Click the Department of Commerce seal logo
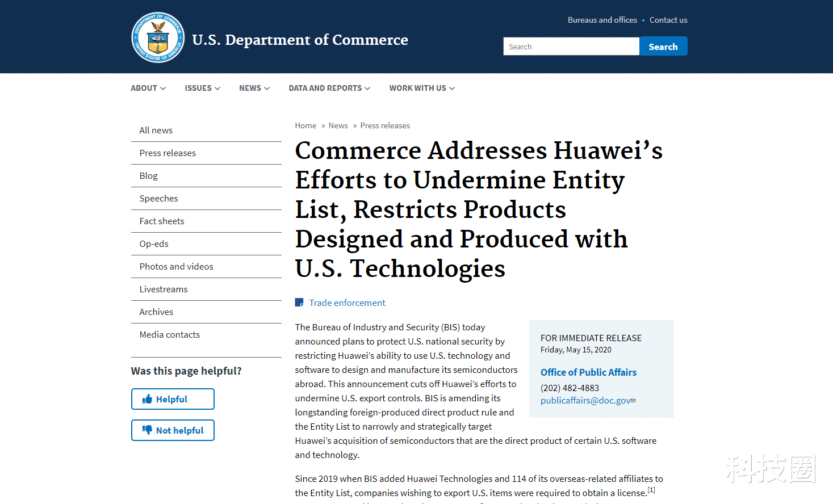Screen dimensions: 833x504 [x=158, y=37]
